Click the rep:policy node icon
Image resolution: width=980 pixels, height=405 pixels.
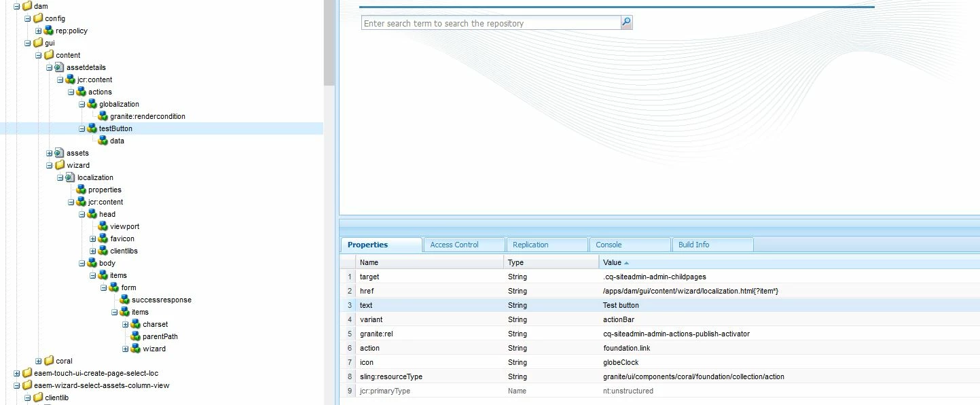pyautogui.click(x=49, y=31)
